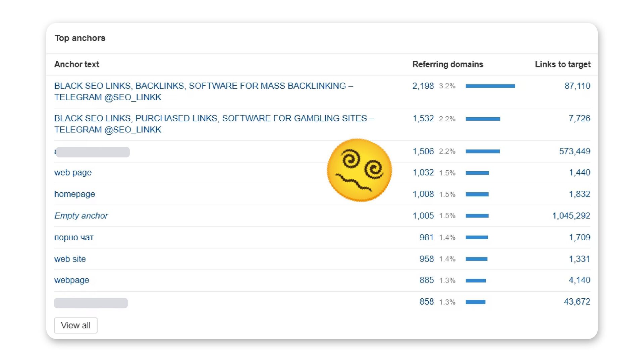This screenshot has height=362, width=644.
Task: Open the MASS BACKLINKING anchor text link
Action: (x=204, y=92)
